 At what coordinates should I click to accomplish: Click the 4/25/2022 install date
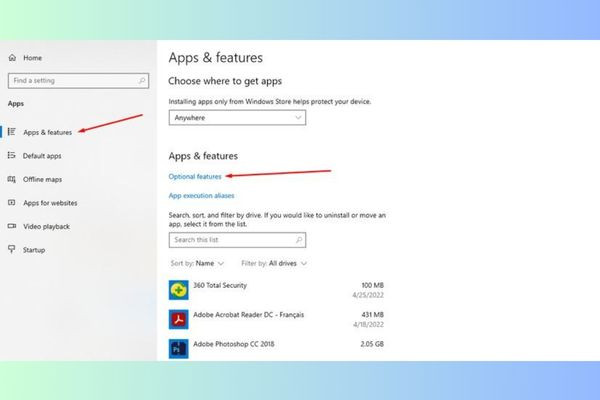tap(368, 295)
